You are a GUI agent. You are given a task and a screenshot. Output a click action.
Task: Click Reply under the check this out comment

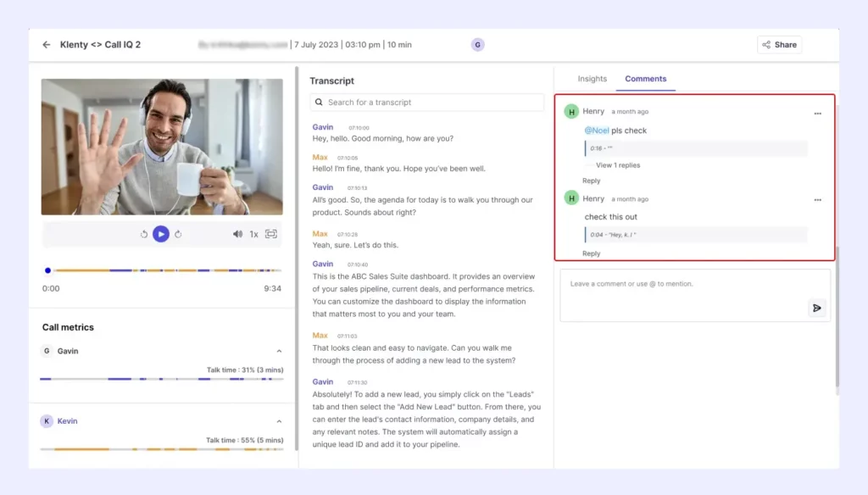coord(591,253)
